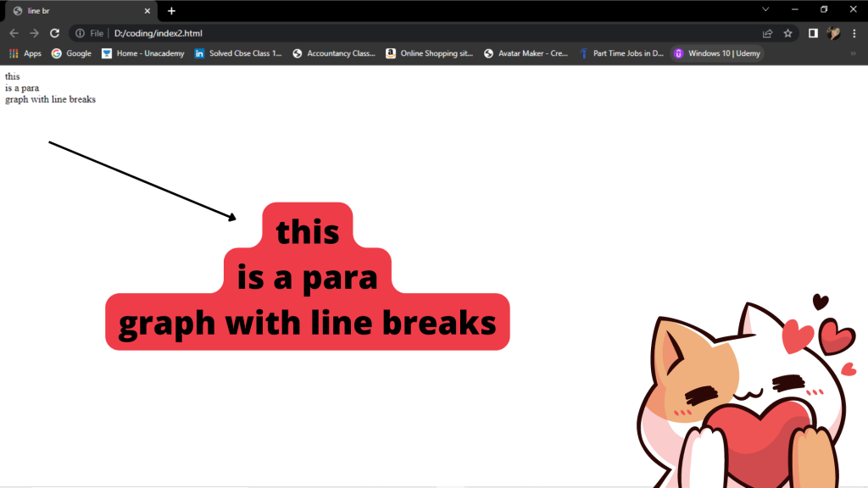Viewport: 868px width, 488px height.
Task: Expand the tab search dropdown chevron
Action: click(765, 9)
